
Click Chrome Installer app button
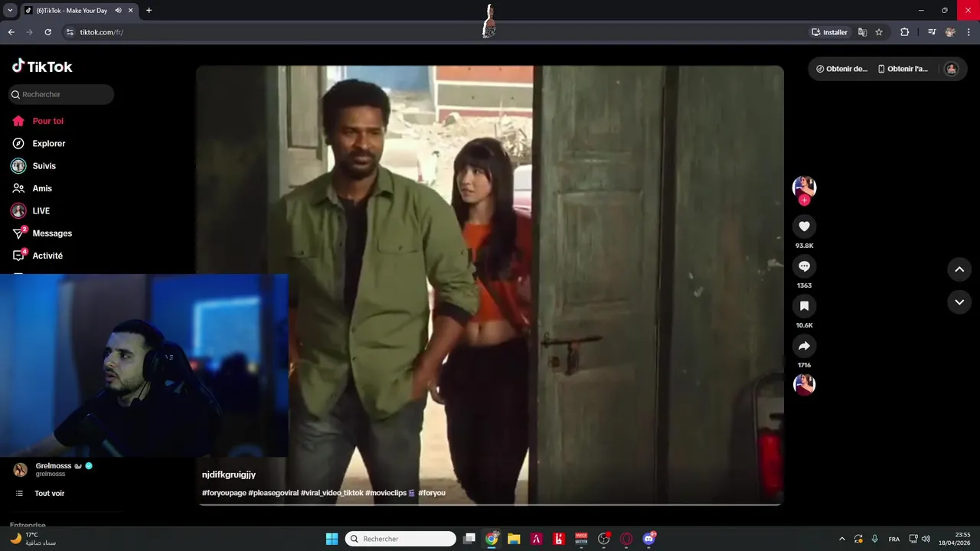[x=830, y=32]
